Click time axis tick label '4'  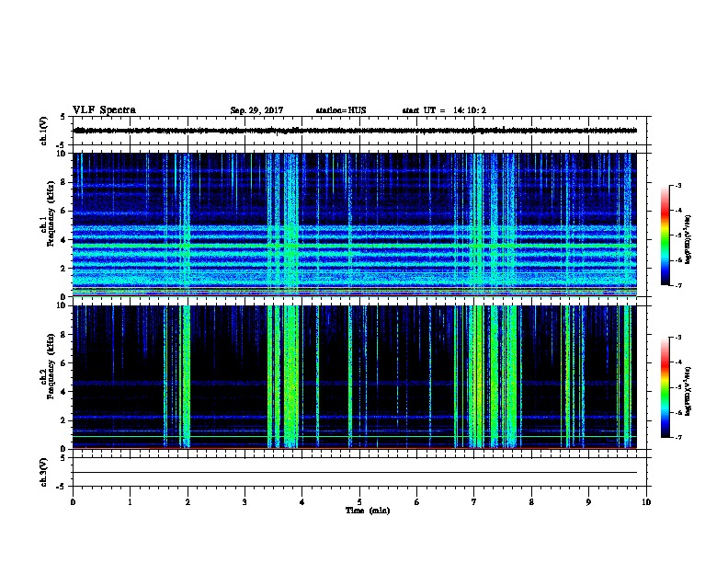coord(302,502)
